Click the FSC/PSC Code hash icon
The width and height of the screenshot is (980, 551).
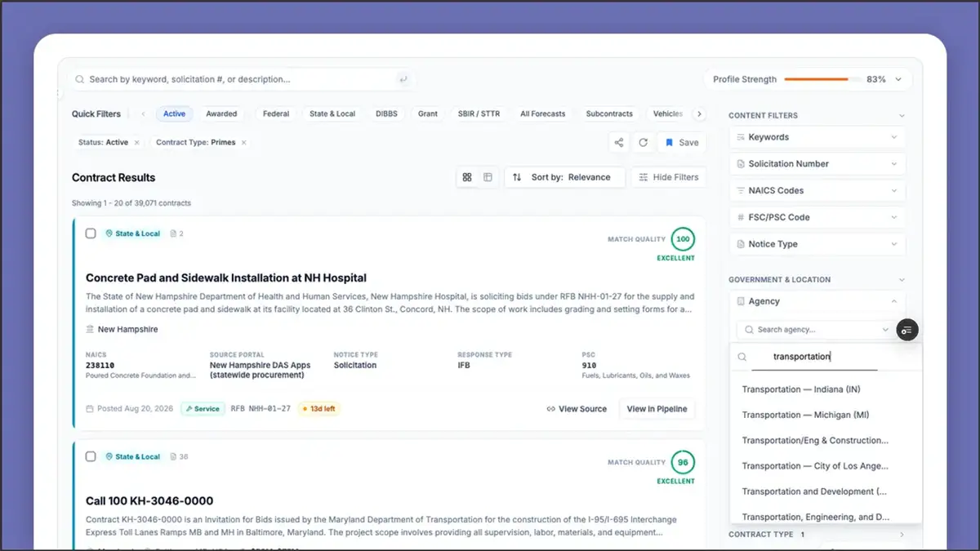741,217
